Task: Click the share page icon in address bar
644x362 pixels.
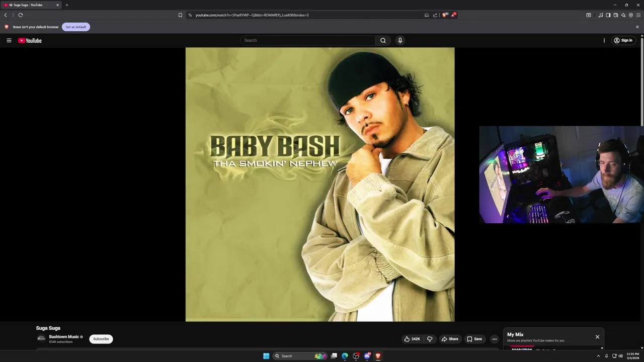Action: click(x=435, y=15)
